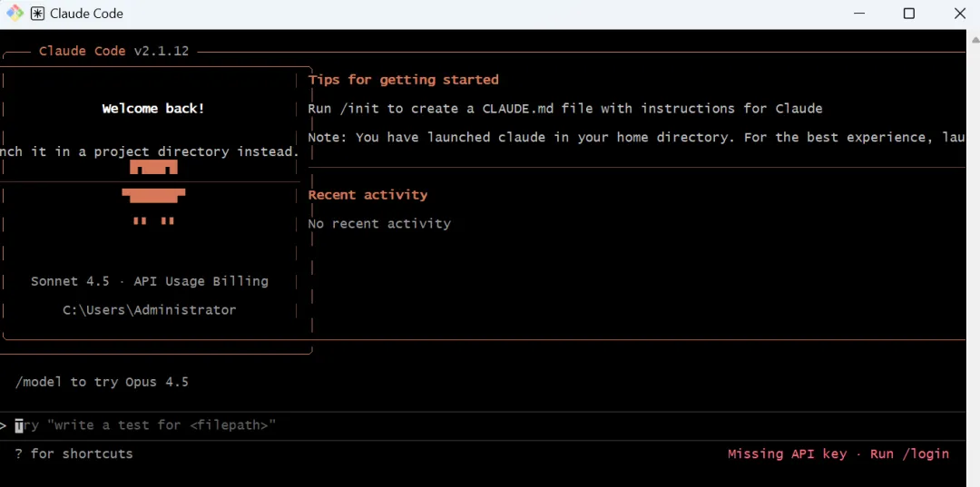The height and width of the screenshot is (487, 980).
Task: Click the "Claude Code v2.1.12" header text
Action: 113,51
